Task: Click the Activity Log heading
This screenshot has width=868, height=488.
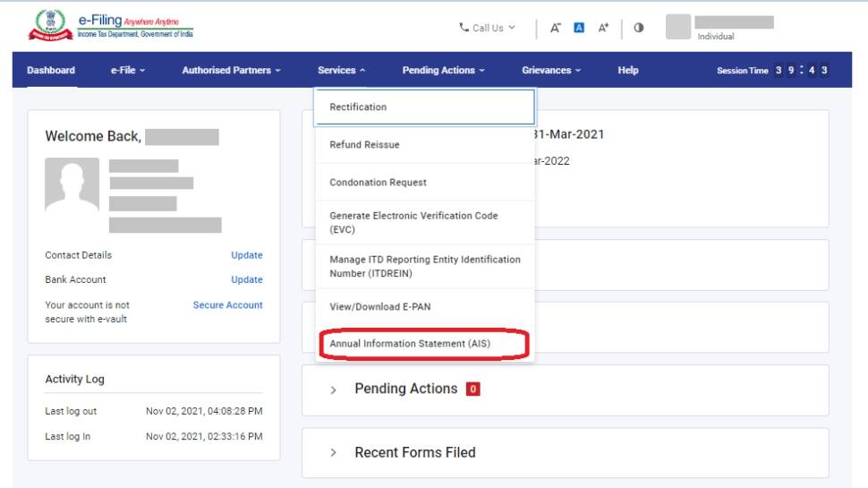Action: pos(75,379)
